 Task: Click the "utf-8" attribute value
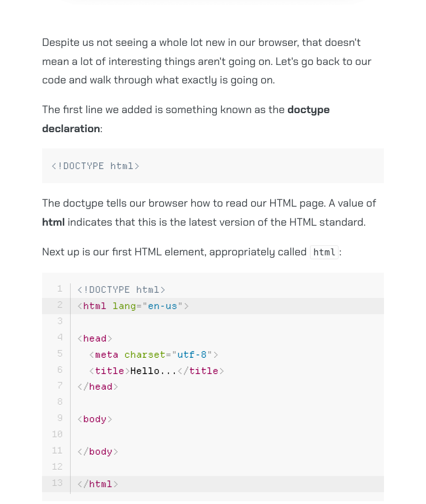pos(192,354)
